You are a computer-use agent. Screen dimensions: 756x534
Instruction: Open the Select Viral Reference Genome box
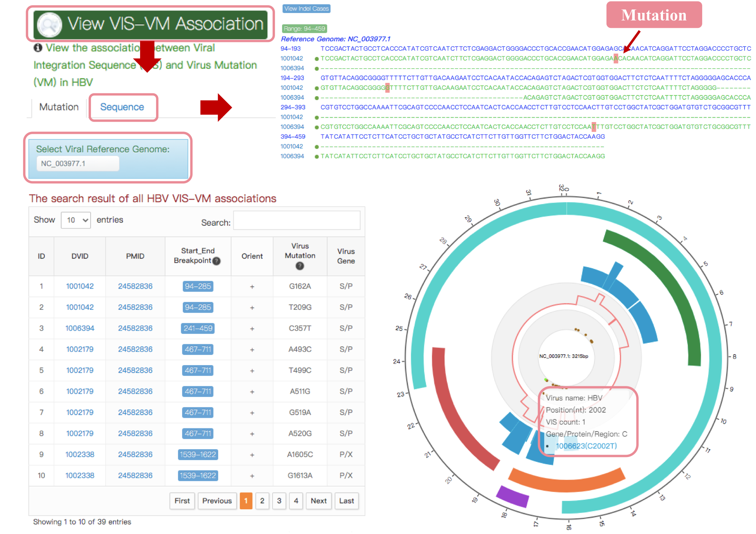tap(78, 164)
